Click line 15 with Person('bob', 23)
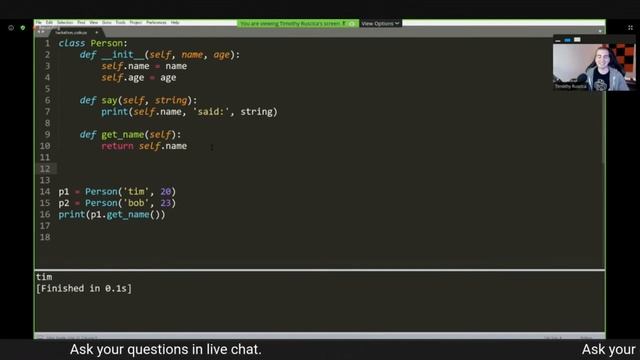 pyautogui.click(x=117, y=203)
